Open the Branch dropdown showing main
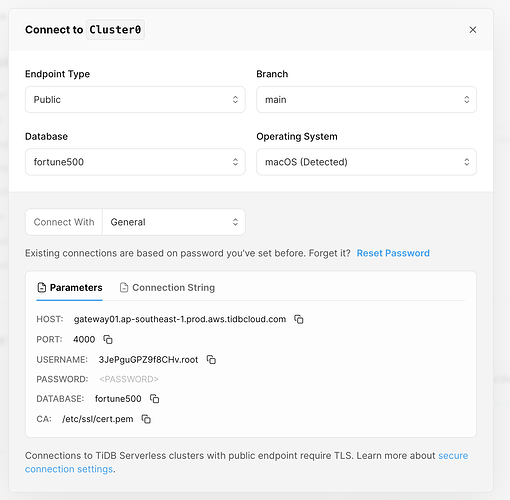The height and width of the screenshot is (500, 510). pos(366,100)
